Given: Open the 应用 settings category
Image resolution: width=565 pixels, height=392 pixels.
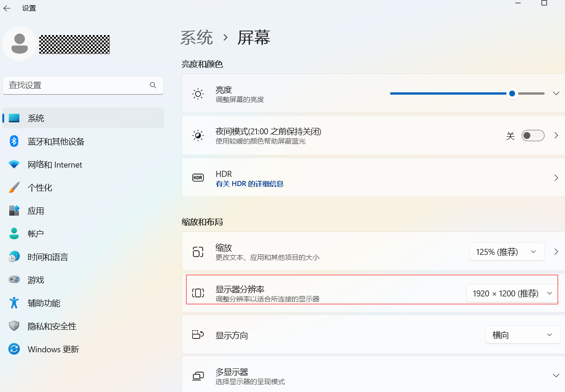Looking at the screenshot, I should (x=36, y=211).
